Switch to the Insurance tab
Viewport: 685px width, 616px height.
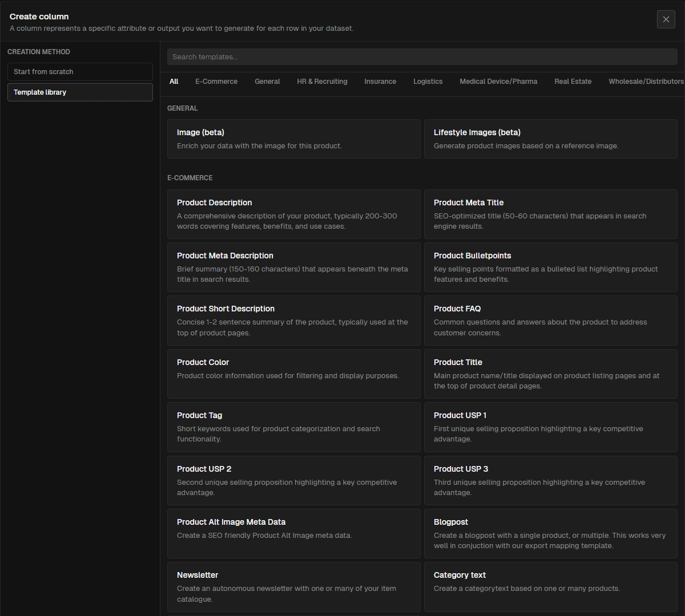click(380, 82)
